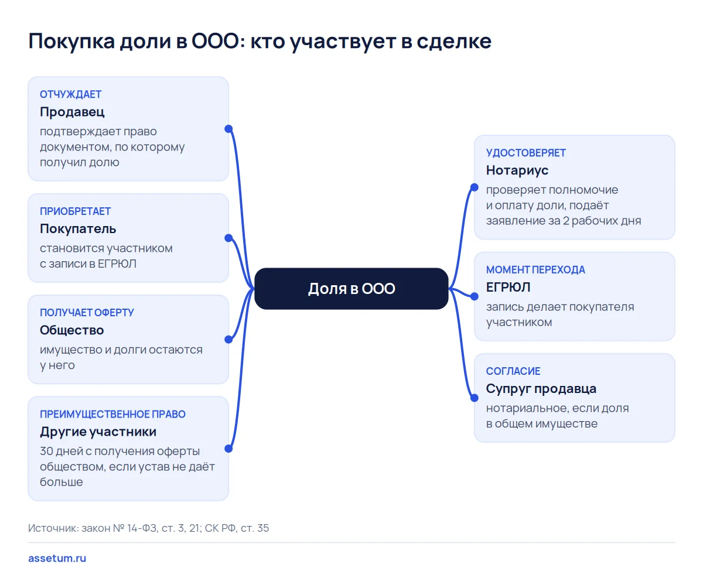This screenshot has height=588, width=703.
Task: Click the 'ПРЕИМУЩЕСТВЕННОЕ ПРАВО' label
Action: pyautogui.click(x=112, y=414)
